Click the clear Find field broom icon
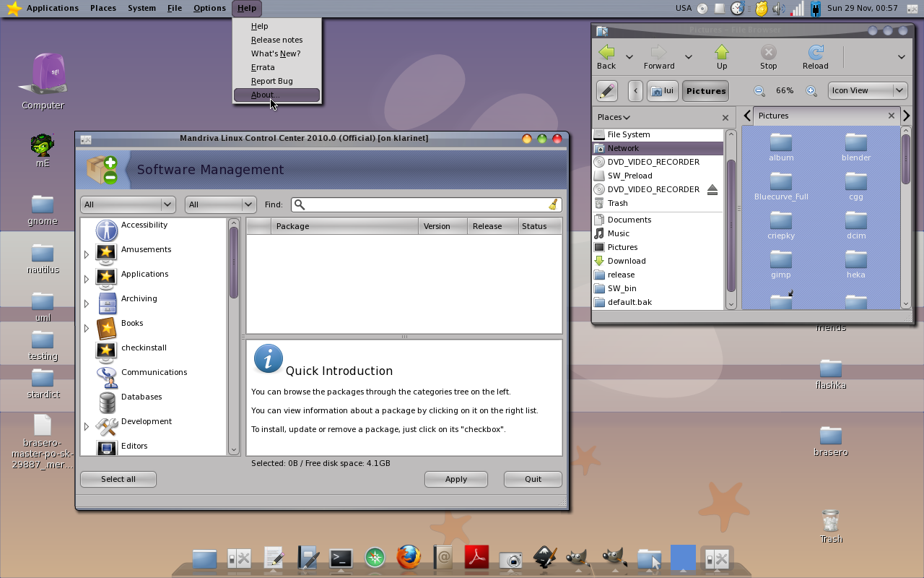Viewport: 924px width, 578px height. click(553, 204)
